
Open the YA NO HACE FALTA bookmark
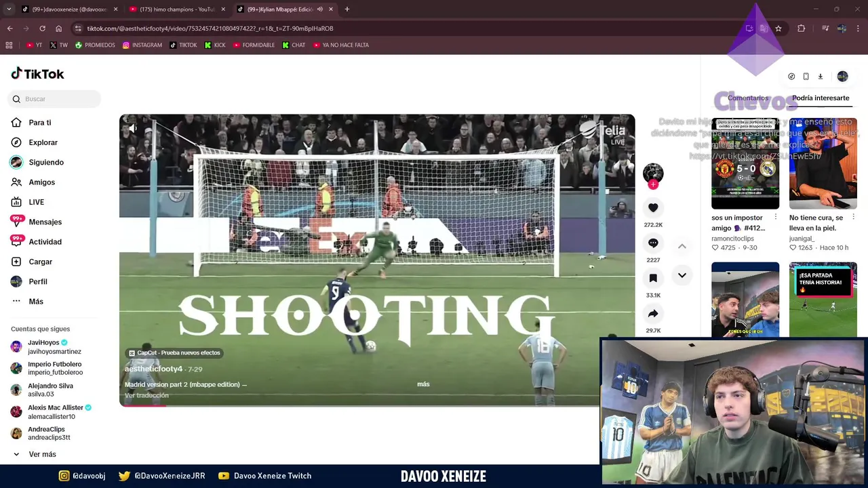340,45
